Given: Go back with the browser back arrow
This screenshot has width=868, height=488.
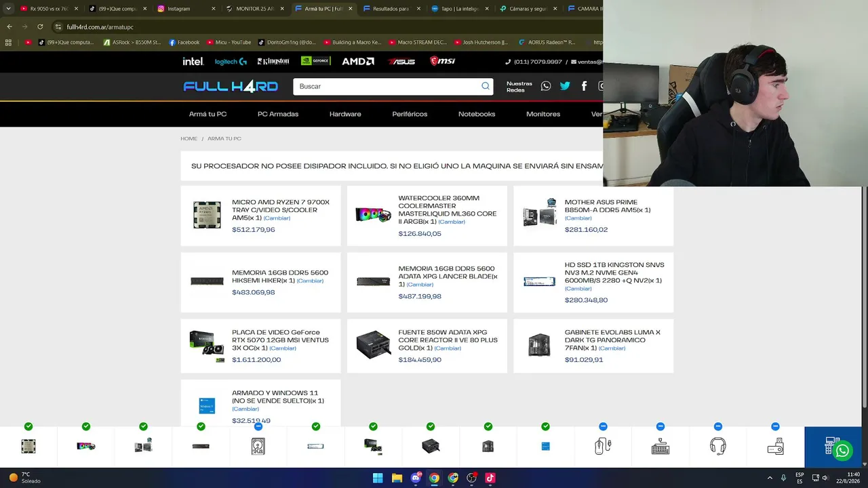Looking at the screenshot, I should click(x=9, y=26).
